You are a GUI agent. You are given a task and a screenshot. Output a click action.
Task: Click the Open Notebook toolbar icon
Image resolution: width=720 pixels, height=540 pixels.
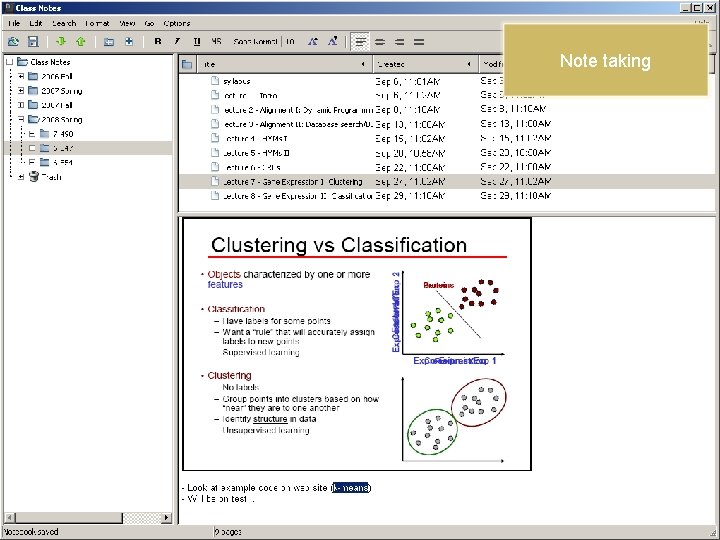(x=13, y=42)
